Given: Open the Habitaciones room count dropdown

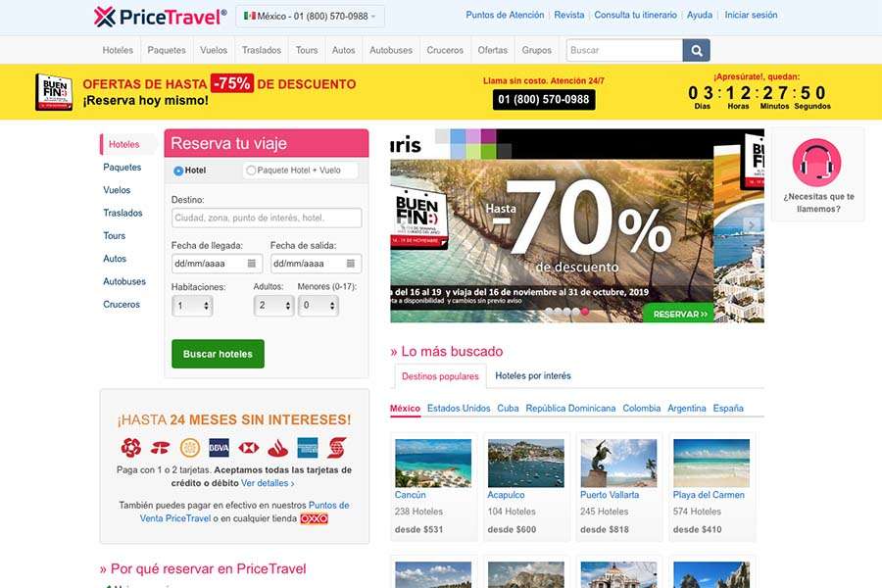Looking at the screenshot, I should coord(192,306).
